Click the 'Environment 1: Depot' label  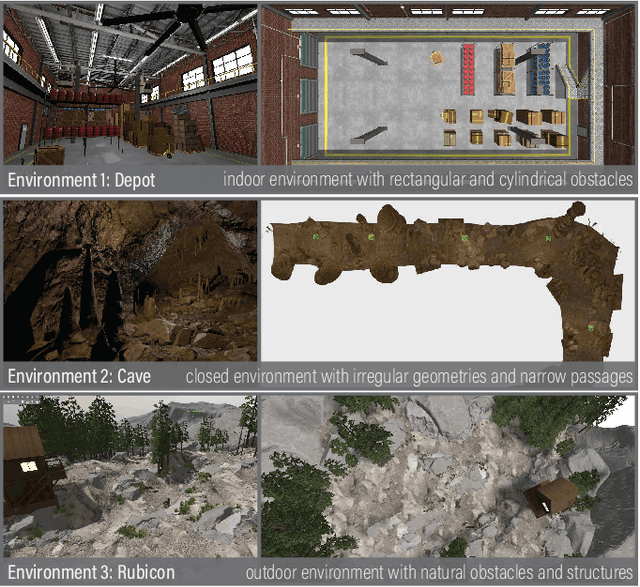[x=81, y=180]
